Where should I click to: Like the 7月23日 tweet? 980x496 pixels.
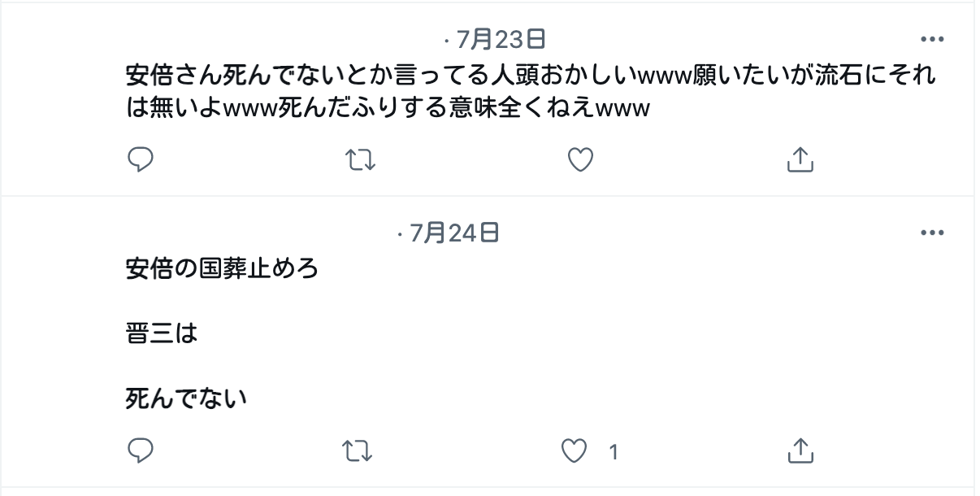pyautogui.click(x=579, y=160)
